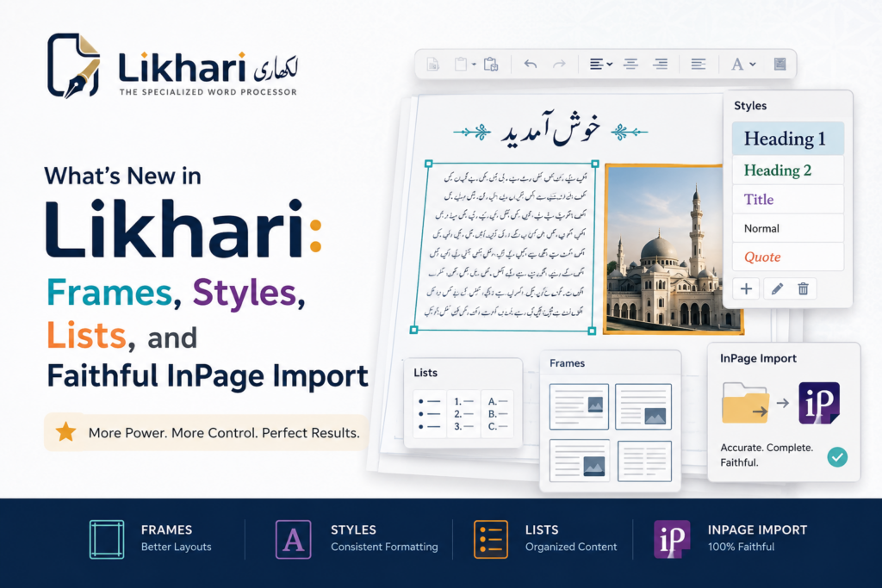
Task: Click the InPage Import panel title
Action: [x=758, y=359]
